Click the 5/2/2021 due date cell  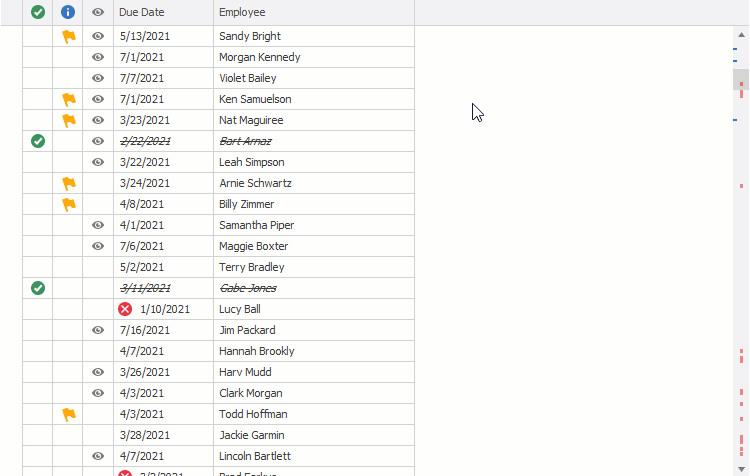(163, 267)
